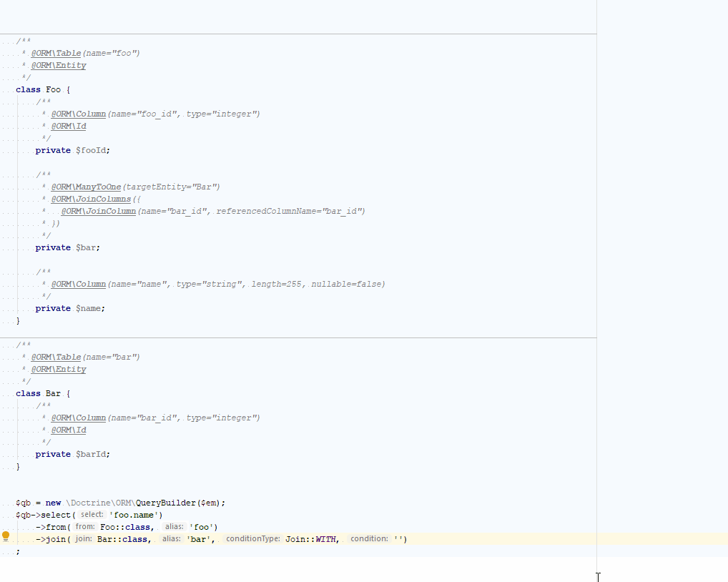Click the 'foo' alias string
The width and height of the screenshot is (728, 582).
[202, 527]
